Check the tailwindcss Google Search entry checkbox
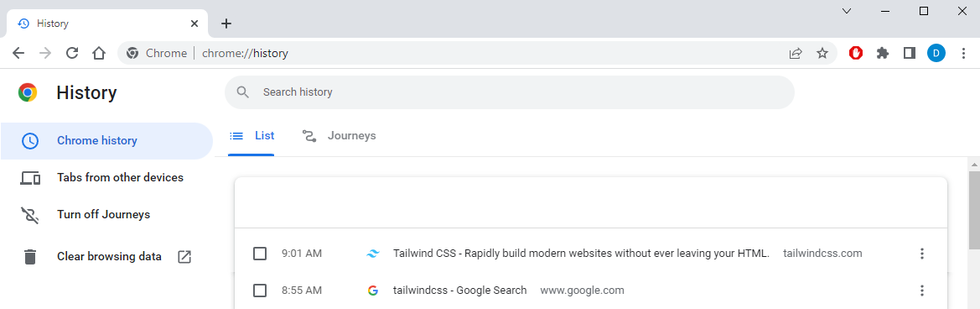980x309 pixels. coord(260,291)
